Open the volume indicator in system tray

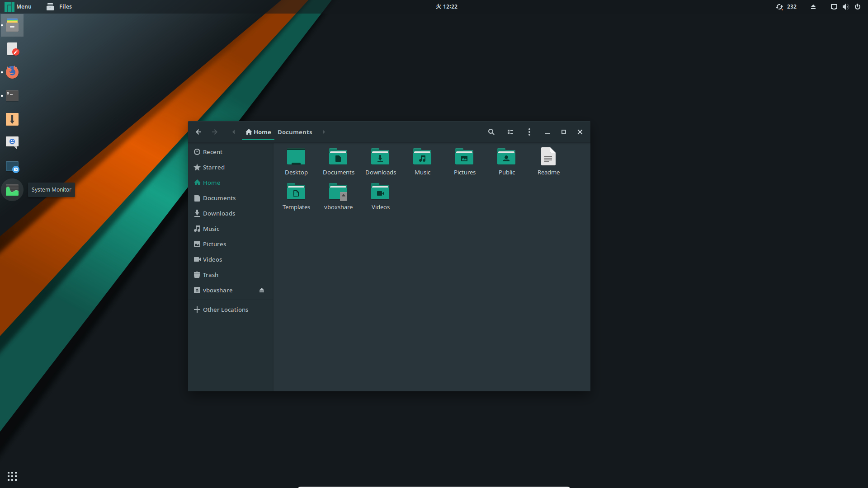(845, 6)
